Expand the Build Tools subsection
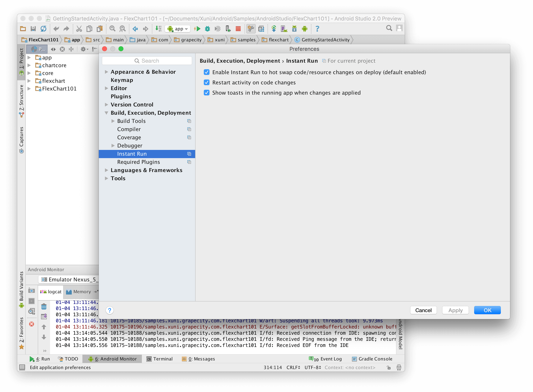 [x=113, y=121]
